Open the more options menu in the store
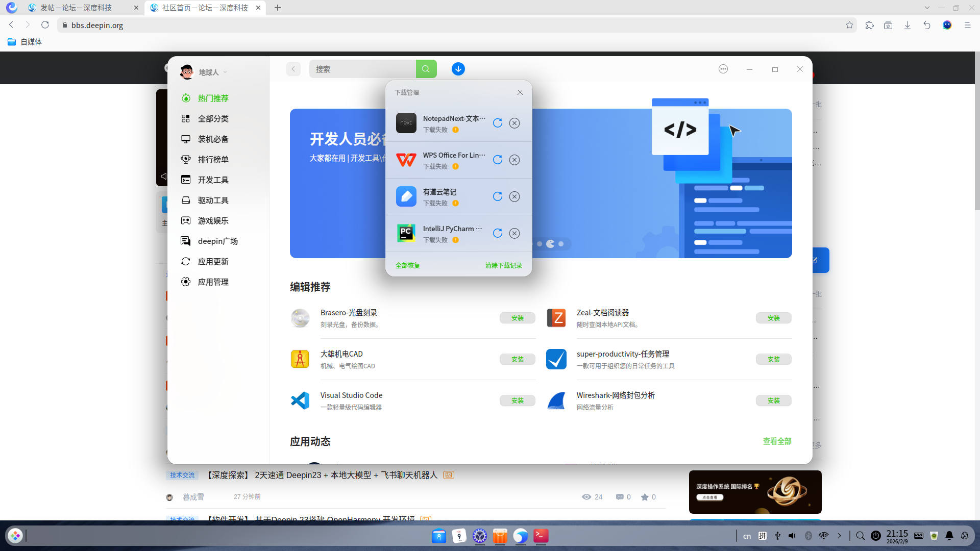The height and width of the screenshot is (551, 980). point(723,69)
